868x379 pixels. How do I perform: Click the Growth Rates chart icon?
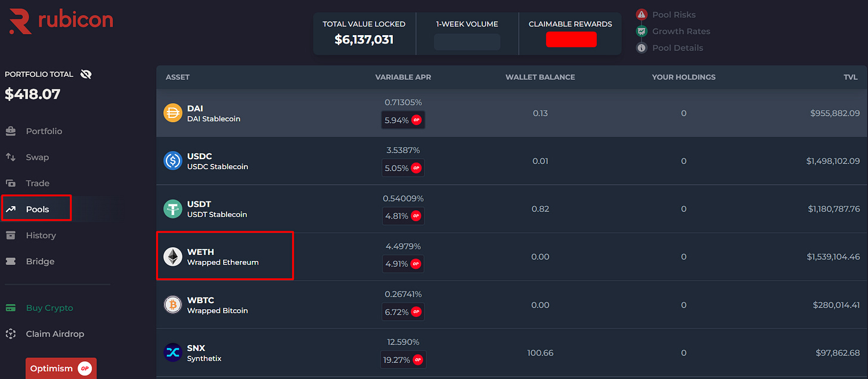[x=641, y=31]
